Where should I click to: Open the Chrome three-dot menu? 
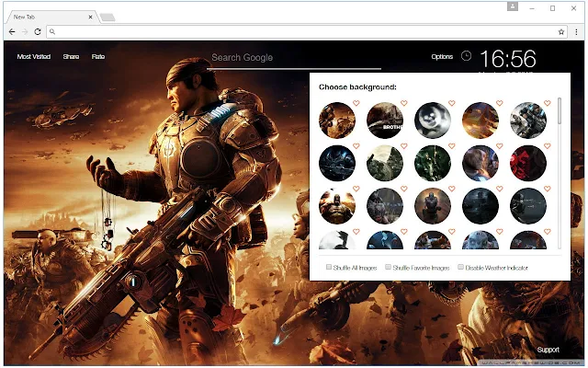576,32
